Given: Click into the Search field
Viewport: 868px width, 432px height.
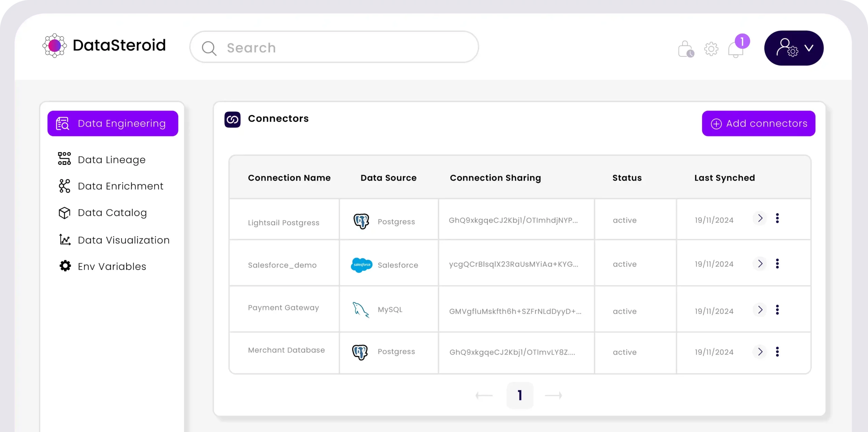Looking at the screenshot, I should coord(334,48).
